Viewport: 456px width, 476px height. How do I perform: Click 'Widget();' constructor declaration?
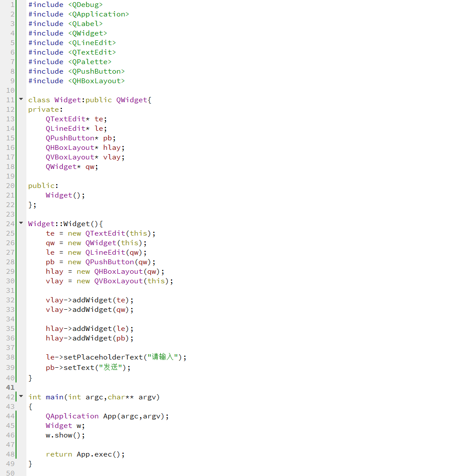pyautogui.click(x=65, y=195)
